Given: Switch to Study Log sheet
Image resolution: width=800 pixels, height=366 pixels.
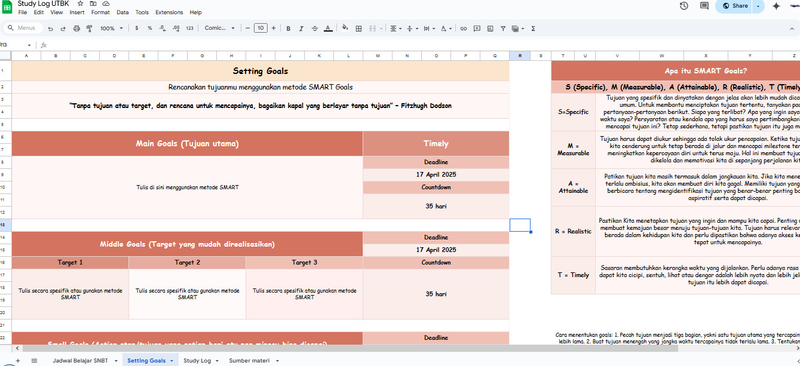Looking at the screenshot, I should click(x=197, y=360).
